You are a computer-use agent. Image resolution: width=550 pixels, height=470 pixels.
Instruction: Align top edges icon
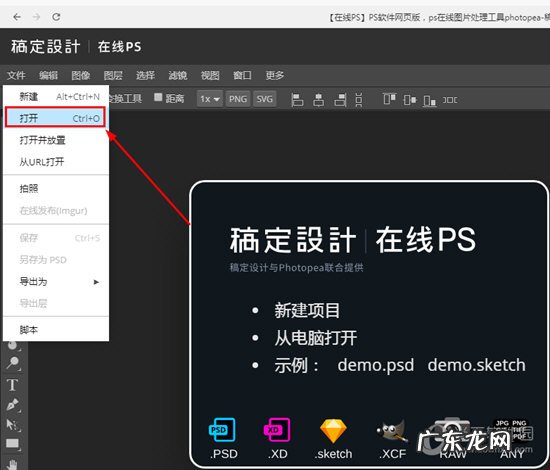coord(389,99)
